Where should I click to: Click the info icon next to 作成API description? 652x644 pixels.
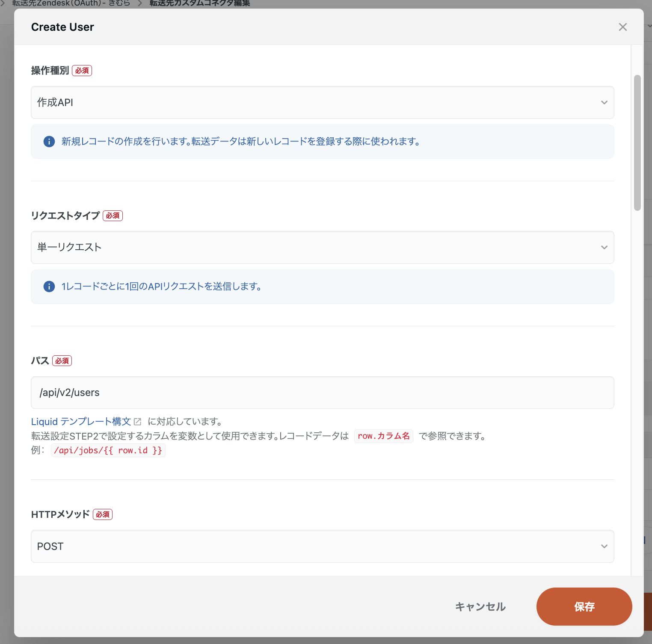(49, 142)
